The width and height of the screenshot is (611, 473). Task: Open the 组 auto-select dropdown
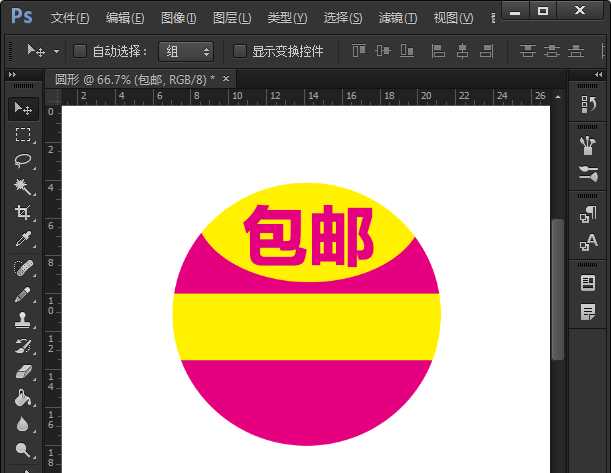point(186,51)
